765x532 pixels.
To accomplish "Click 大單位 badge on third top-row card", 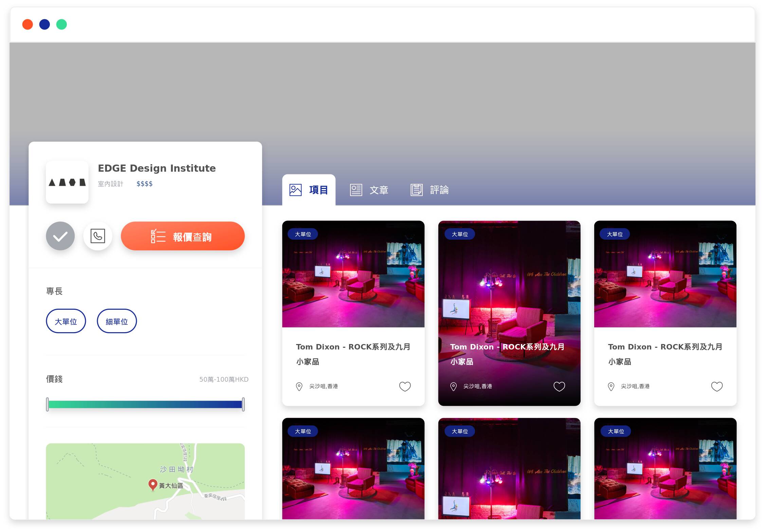I will pos(615,234).
